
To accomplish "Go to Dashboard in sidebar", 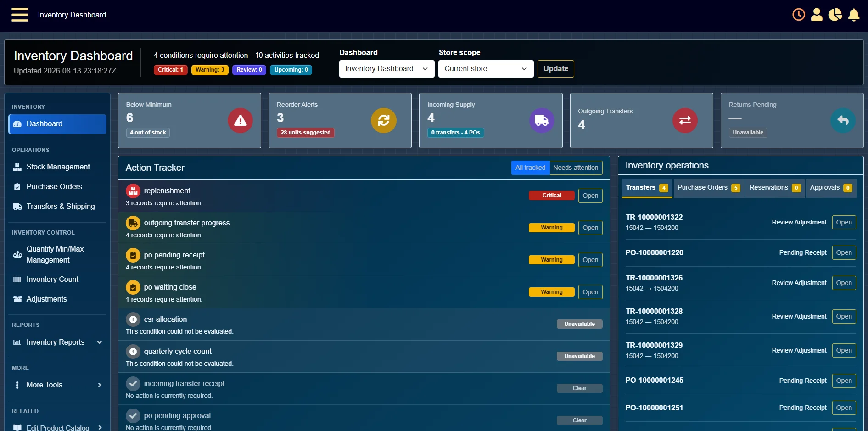I will [x=57, y=124].
